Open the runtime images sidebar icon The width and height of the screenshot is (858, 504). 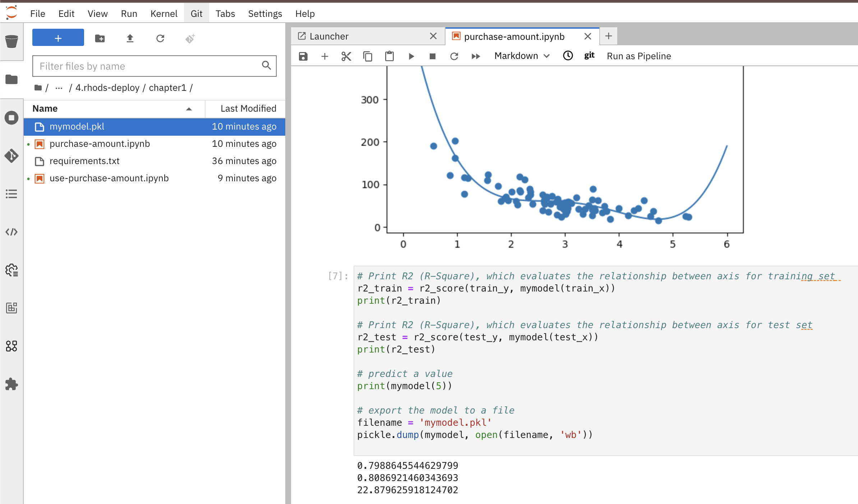11,308
